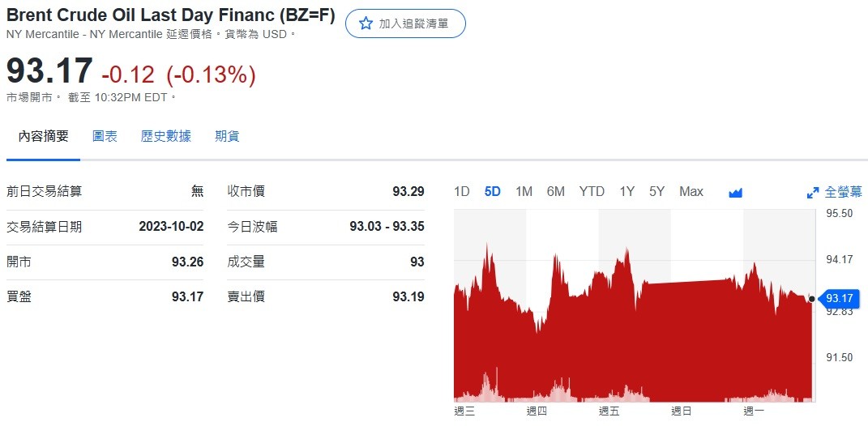This screenshot has width=868, height=426.
Task: Open the 歷史數據 tab
Action: pos(165,136)
